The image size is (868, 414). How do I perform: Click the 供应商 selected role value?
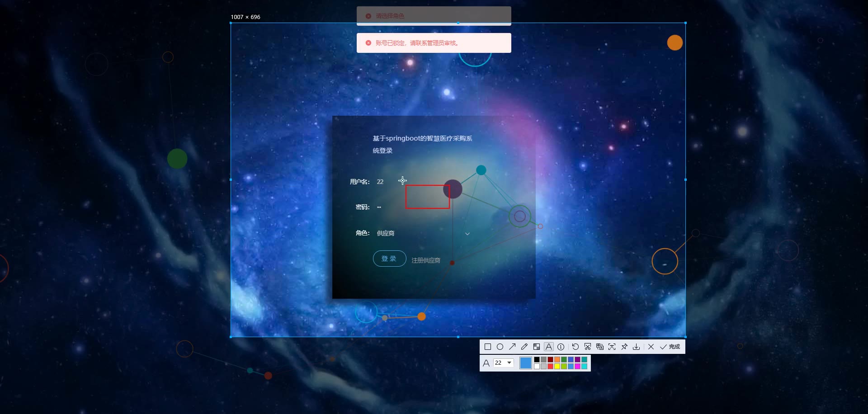[386, 233]
